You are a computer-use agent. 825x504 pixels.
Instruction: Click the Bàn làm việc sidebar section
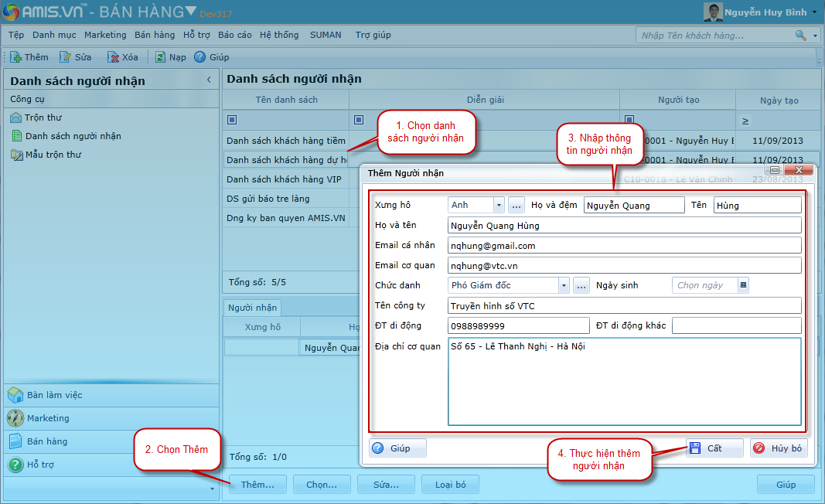point(54,395)
